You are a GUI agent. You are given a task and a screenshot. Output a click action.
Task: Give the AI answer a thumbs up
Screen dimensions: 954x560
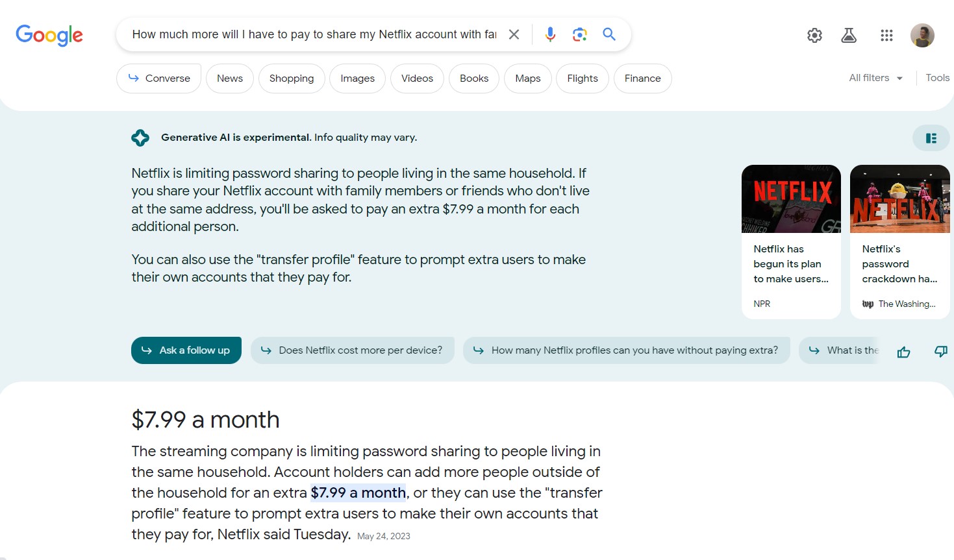click(x=903, y=352)
